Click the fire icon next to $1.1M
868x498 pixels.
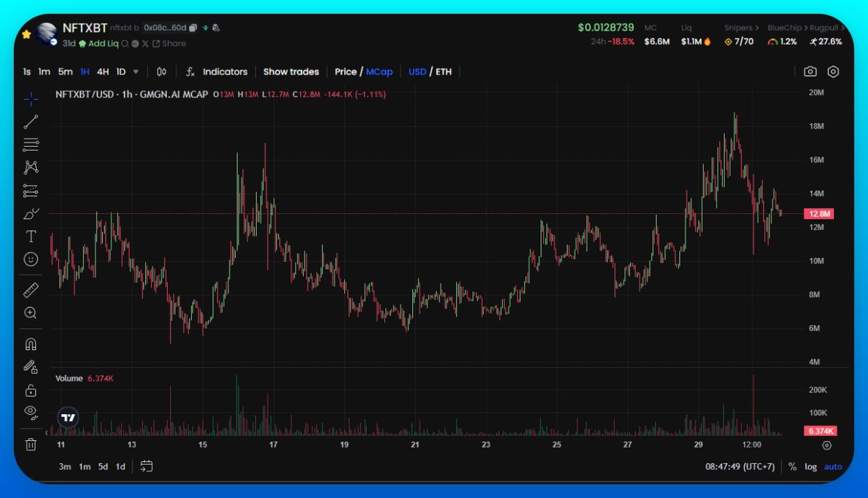point(707,42)
